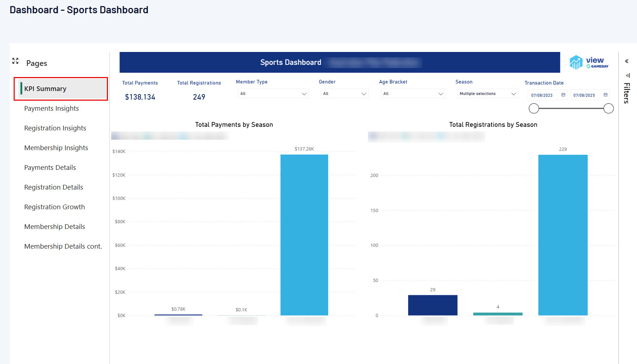637x364 pixels.
Task: Click the $137.26K payments bar
Action: [x=304, y=235]
